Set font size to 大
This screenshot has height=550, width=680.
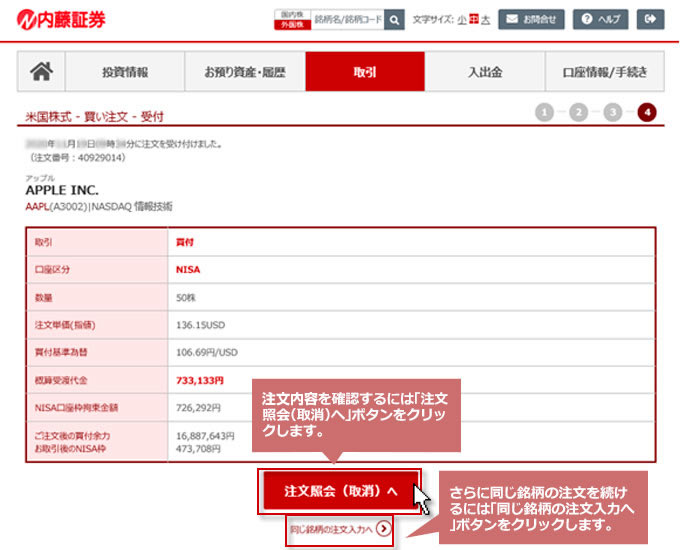486,20
